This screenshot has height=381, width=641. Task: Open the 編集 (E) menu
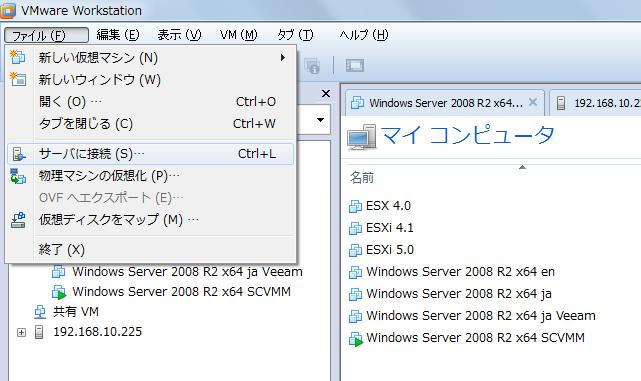click(x=118, y=35)
